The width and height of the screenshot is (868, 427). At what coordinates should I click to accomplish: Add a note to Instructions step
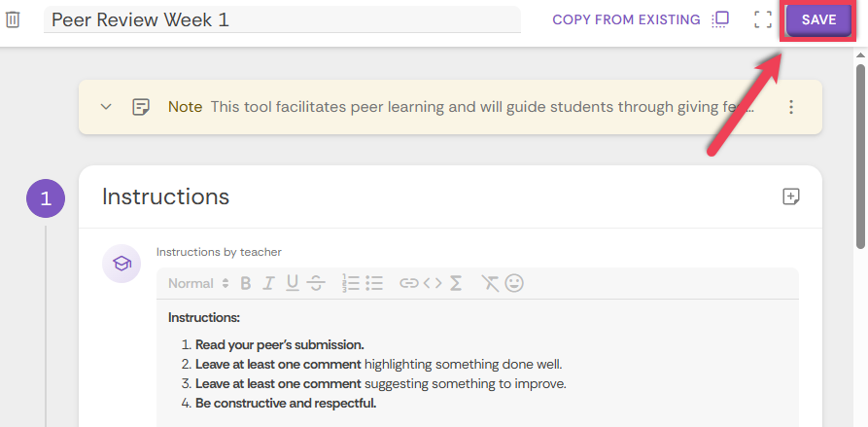[791, 196]
